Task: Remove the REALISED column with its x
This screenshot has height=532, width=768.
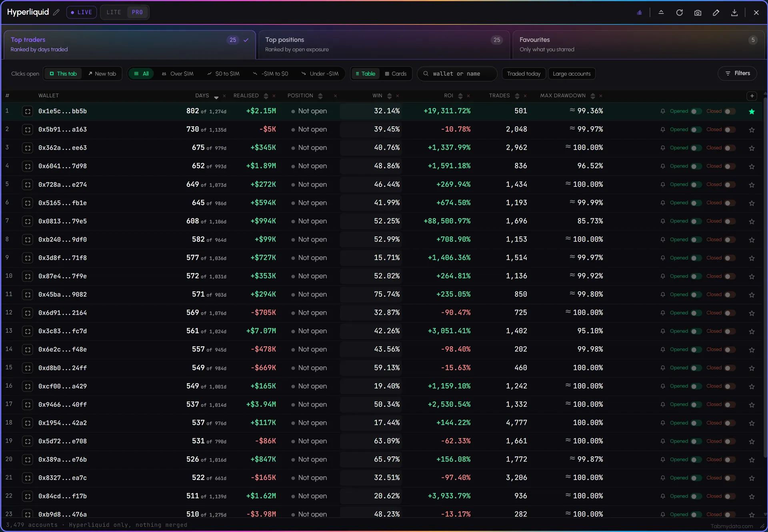Action: (274, 96)
